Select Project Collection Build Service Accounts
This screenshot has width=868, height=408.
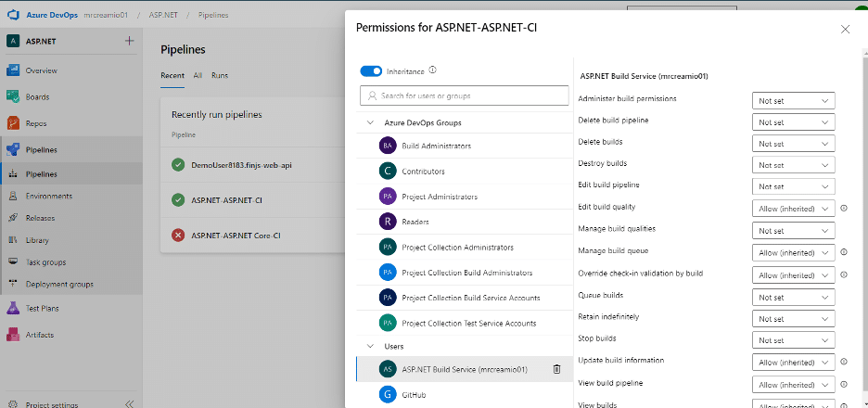point(465,298)
